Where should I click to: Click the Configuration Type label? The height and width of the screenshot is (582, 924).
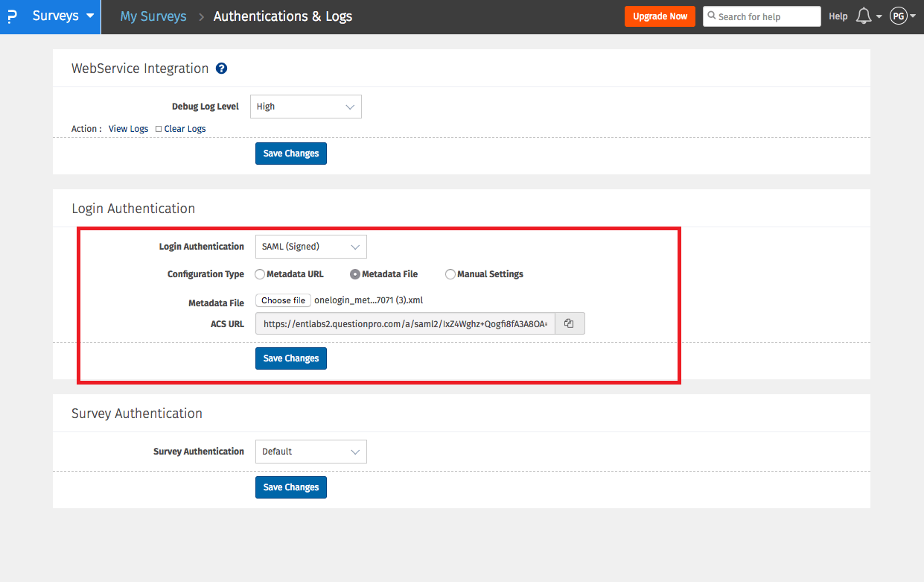click(205, 274)
